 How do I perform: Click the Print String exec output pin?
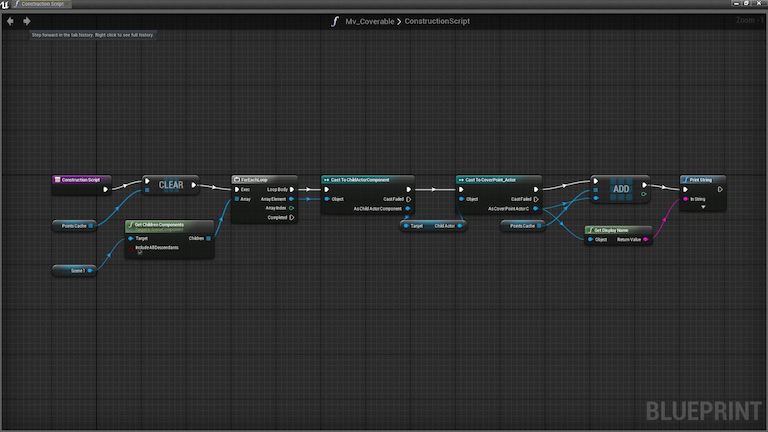[720, 190]
